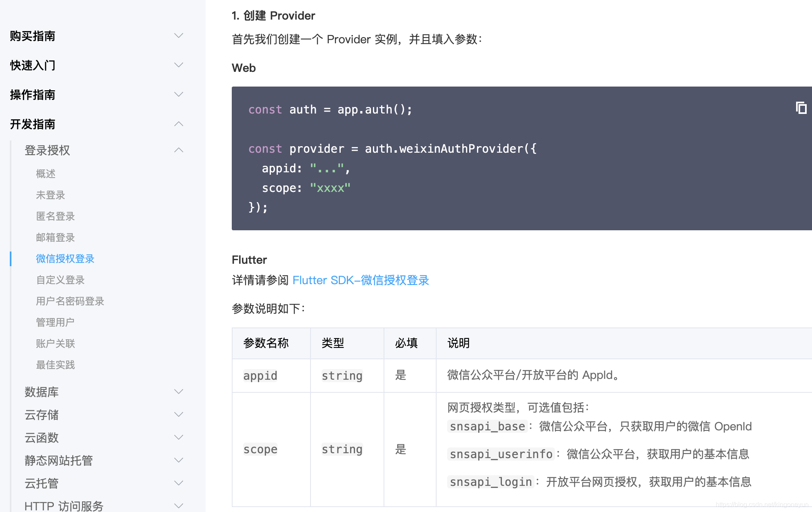Open the 管理用户 page
Image resolution: width=812 pixels, height=512 pixels.
(55, 323)
